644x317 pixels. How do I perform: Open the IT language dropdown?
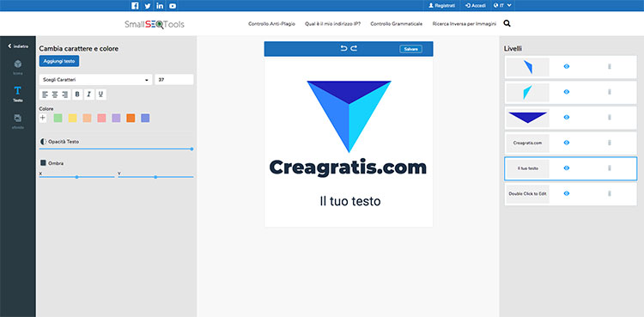pyautogui.click(x=502, y=6)
